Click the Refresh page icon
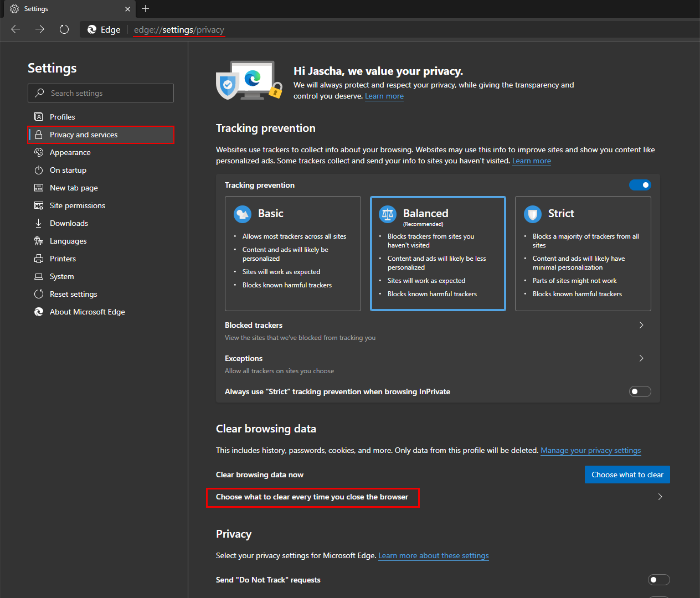The image size is (700, 598). click(x=64, y=29)
